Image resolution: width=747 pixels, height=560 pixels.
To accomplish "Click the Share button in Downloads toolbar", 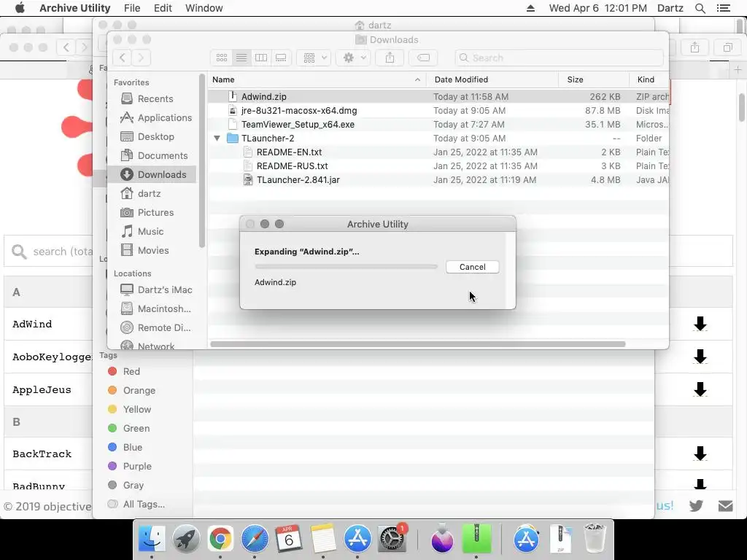I will [390, 58].
